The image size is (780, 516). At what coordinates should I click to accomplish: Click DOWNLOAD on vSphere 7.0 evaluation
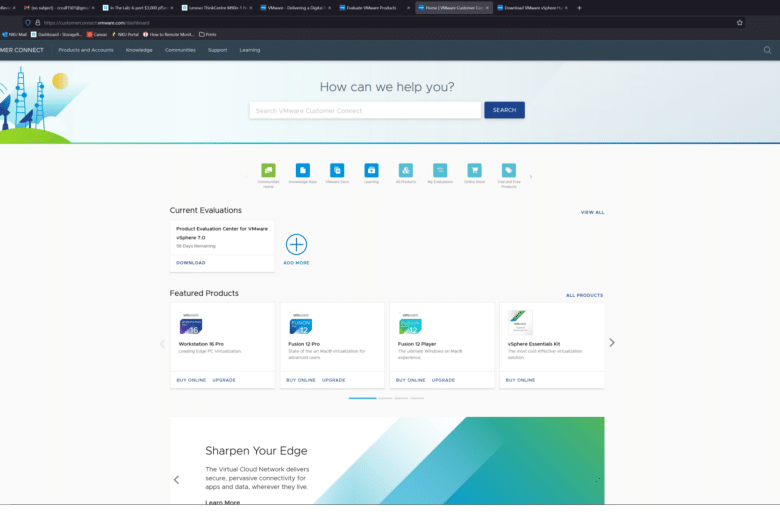click(191, 263)
